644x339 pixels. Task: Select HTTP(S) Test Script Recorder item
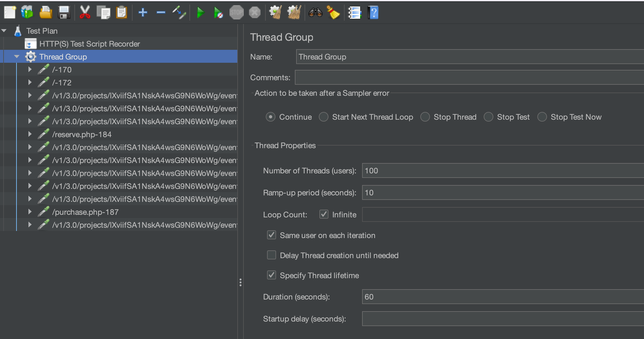point(89,44)
